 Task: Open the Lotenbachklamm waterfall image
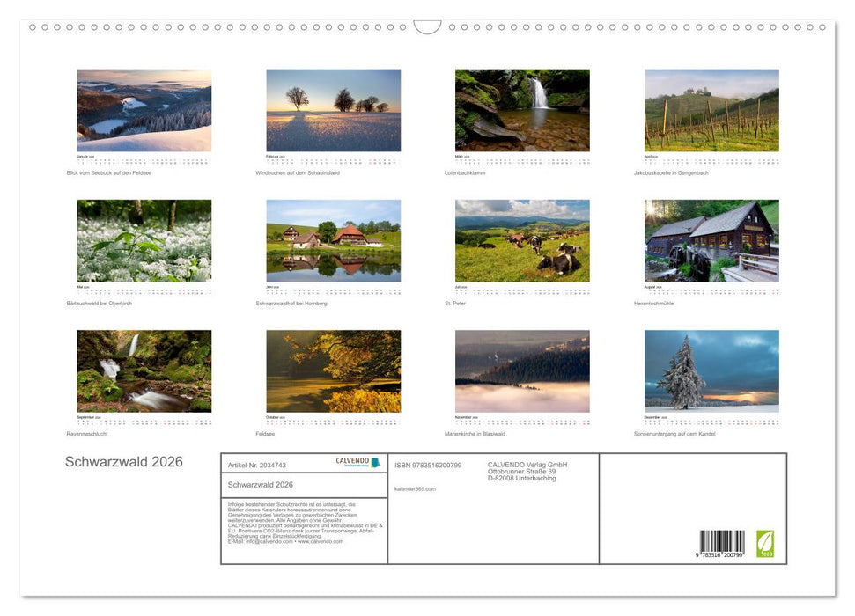click(x=522, y=111)
